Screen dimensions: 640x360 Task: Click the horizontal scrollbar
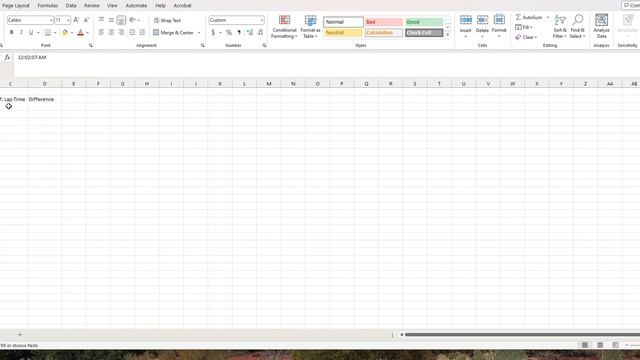tap(522, 335)
